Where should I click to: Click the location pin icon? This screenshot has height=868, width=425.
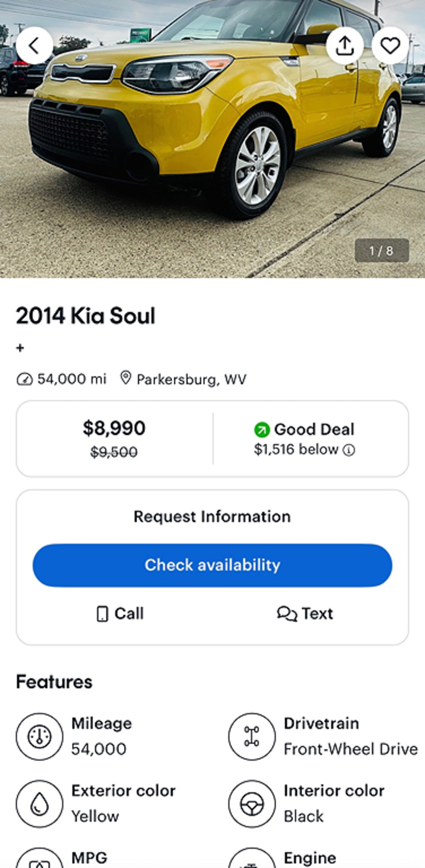click(125, 378)
